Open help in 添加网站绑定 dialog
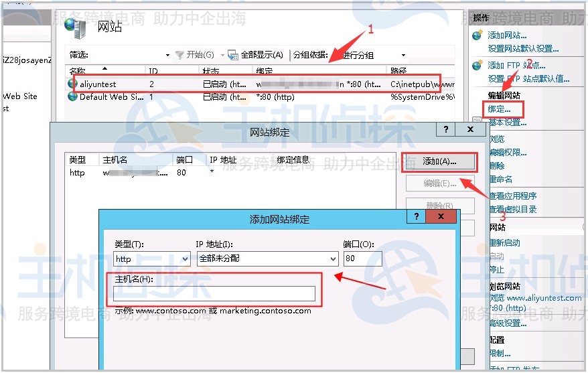Viewport: 588px width, 373px height. 417,216
